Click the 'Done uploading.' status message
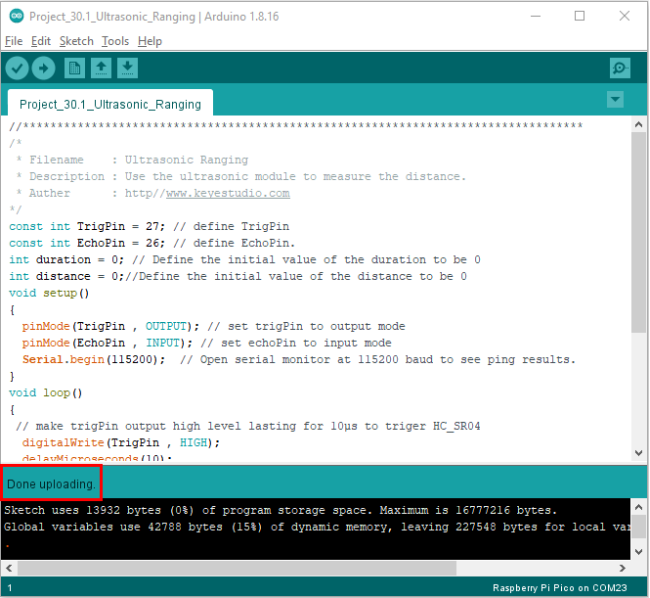Screen dimensions: 650x598 (x=51, y=484)
